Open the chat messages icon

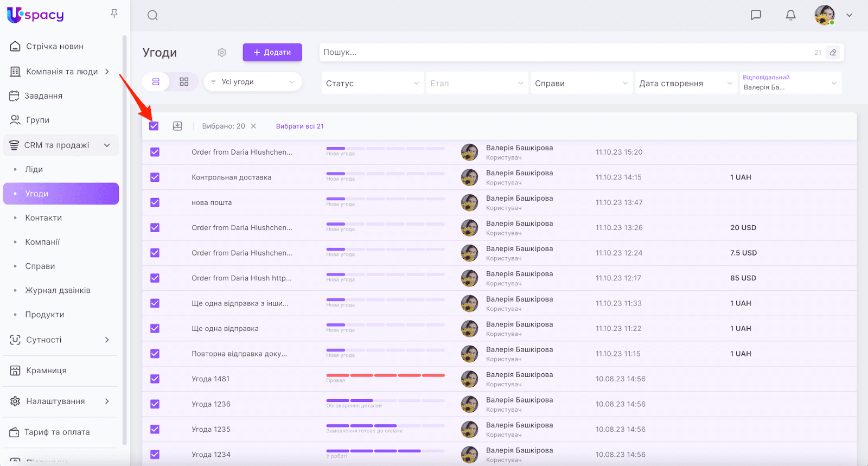click(756, 15)
